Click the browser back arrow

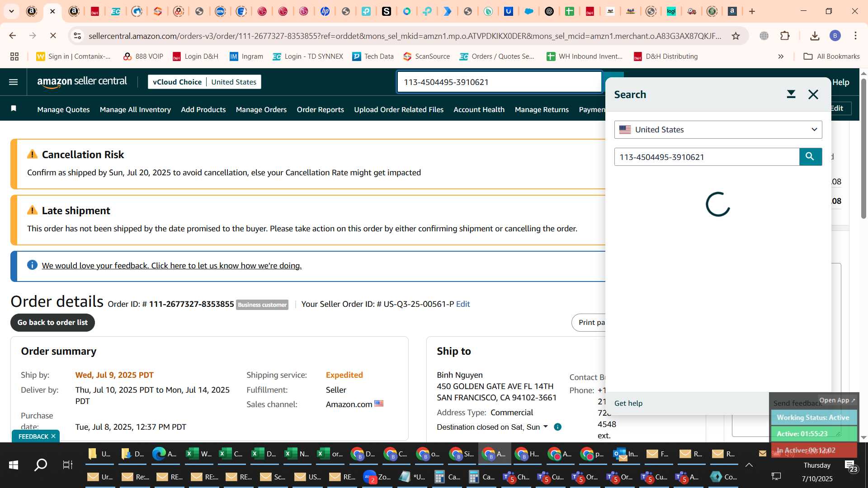point(13,36)
